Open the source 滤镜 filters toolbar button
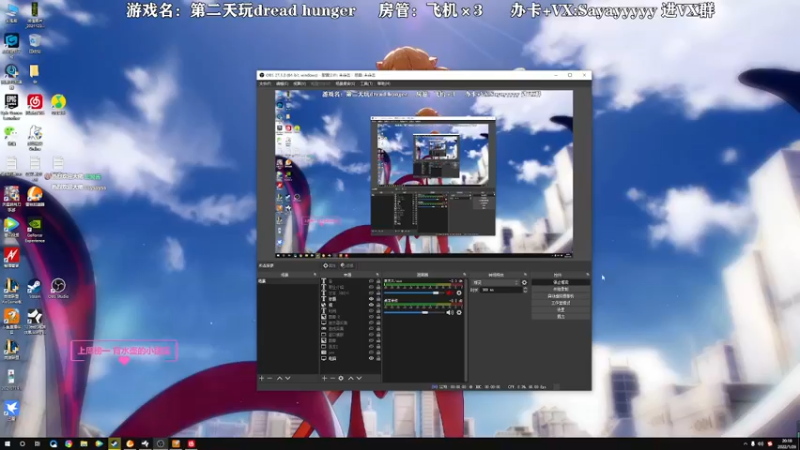This screenshot has height=450, width=800. coord(347,265)
